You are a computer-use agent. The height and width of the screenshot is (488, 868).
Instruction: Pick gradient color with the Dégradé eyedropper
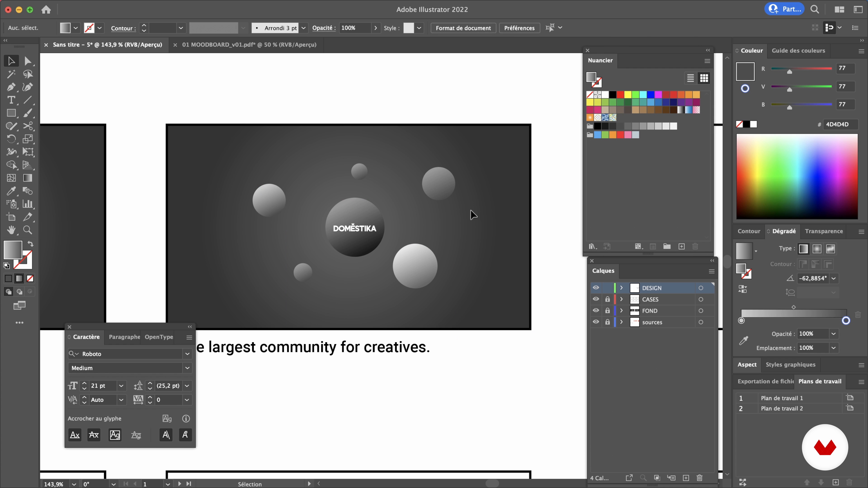pyautogui.click(x=744, y=340)
